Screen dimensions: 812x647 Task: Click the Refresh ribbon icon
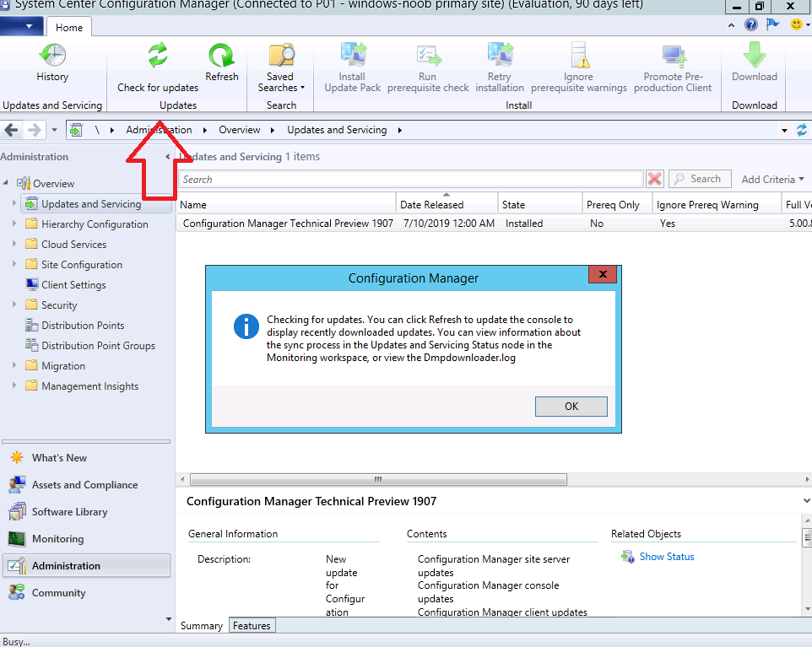[x=222, y=62]
